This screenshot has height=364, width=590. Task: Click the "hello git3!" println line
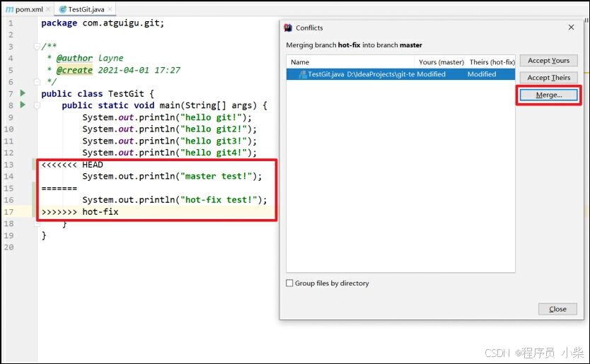169,141
